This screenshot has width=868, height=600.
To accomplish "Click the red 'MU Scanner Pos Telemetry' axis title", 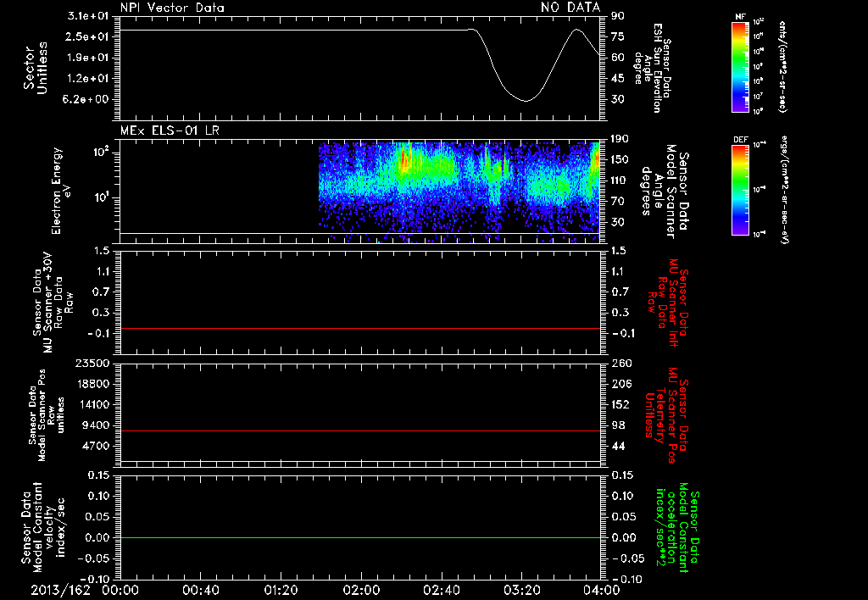I will pos(667,415).
